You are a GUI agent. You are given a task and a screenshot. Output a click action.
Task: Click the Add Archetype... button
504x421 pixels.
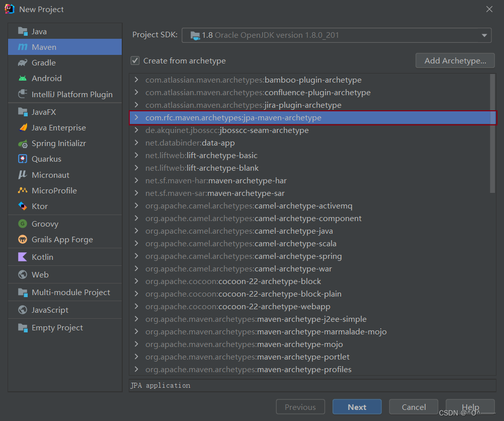tap(455, 60)
